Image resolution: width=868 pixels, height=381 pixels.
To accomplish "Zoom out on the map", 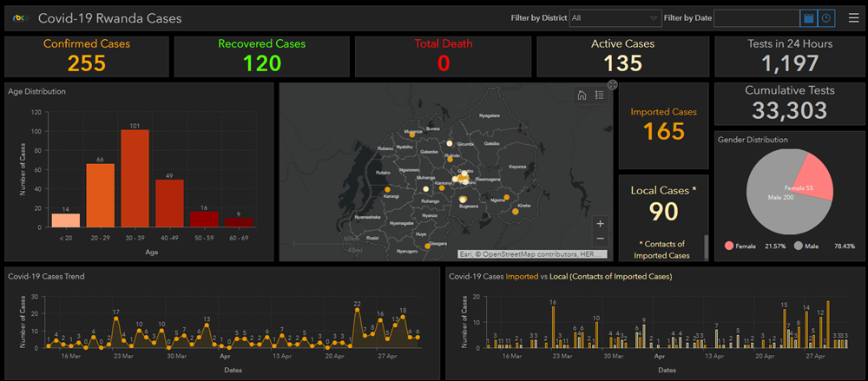I will 601,240.
